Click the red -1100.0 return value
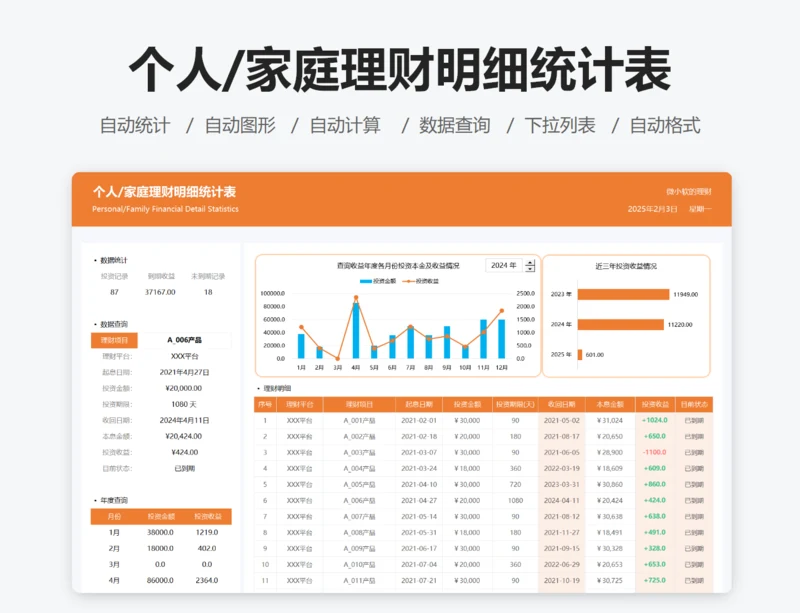Viewport: 800px width, 613px height. click(x=655, y=452)
